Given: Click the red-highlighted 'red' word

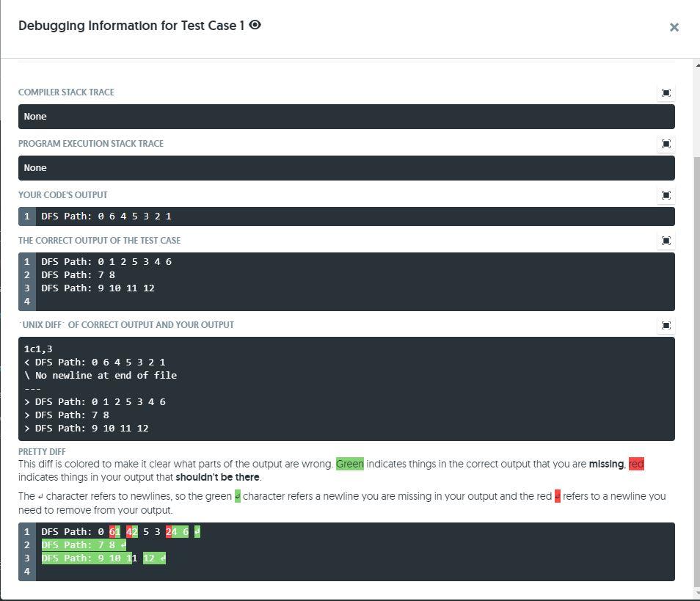Looking at the screenshot, I should click(x=636, y=464).
